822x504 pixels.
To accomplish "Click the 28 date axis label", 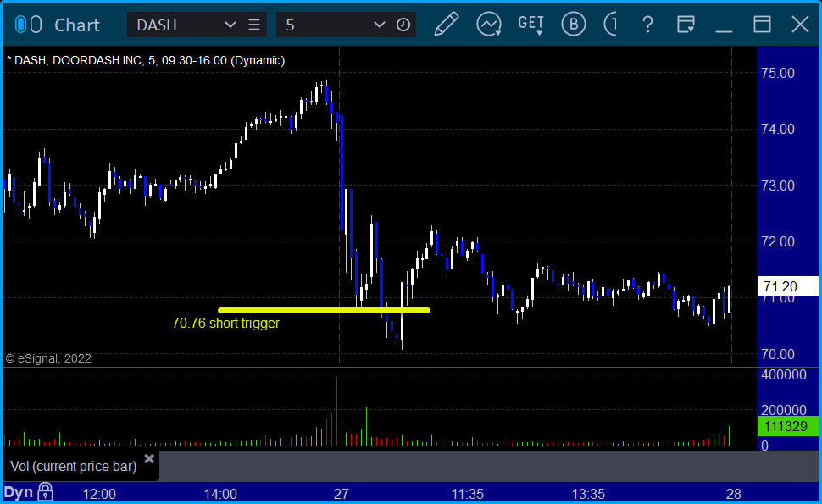I will pyautogui.click(x=733, y=494).
